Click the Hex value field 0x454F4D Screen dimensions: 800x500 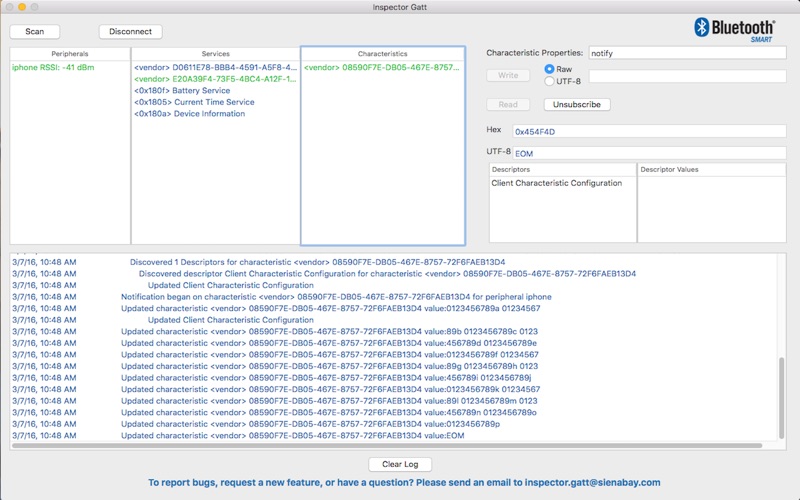coord(649,132)
